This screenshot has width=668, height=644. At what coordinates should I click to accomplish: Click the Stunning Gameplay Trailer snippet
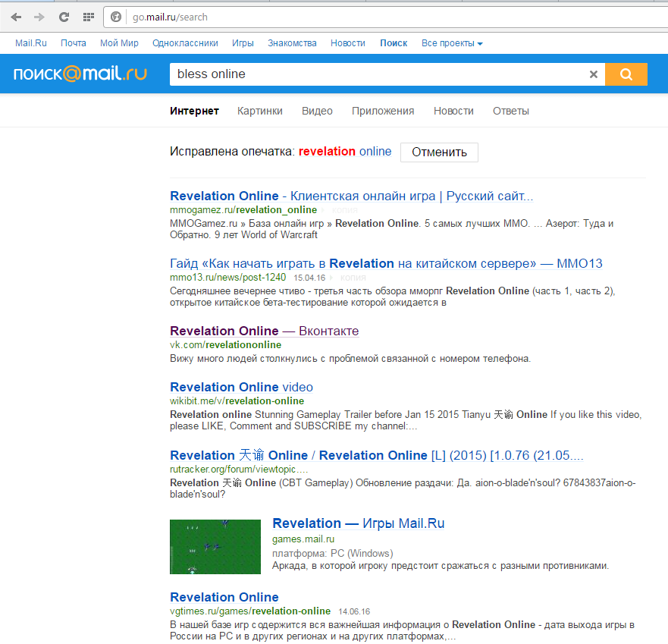click(406, 420)
